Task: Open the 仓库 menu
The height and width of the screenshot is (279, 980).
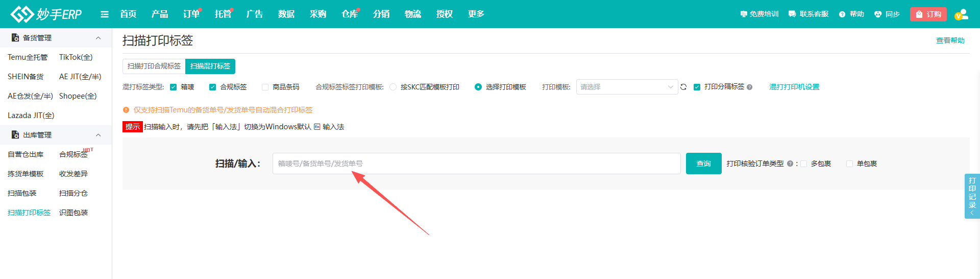Action: click(350, 14)
